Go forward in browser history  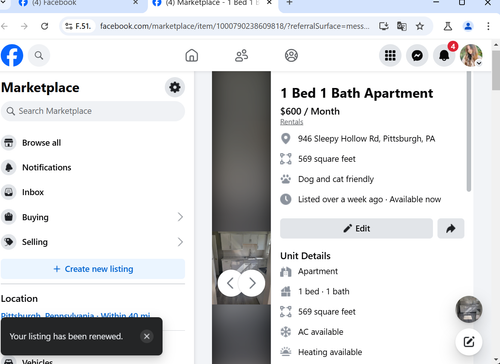click(24, 26)
